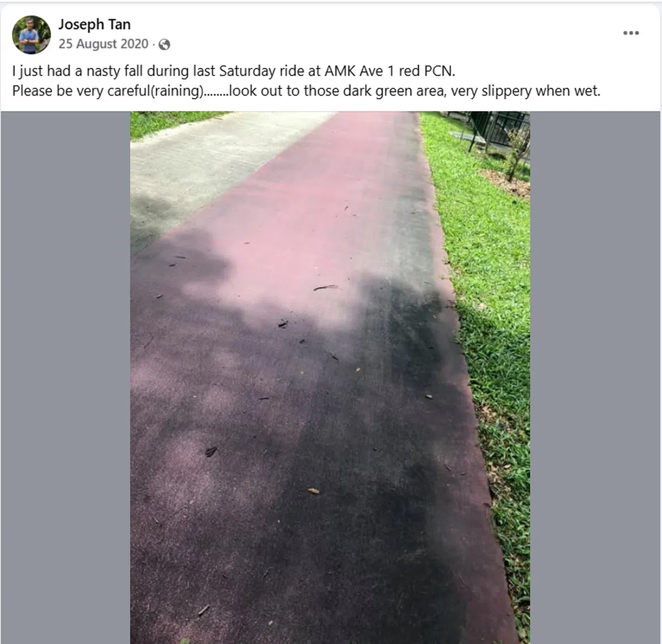Screen dimensions: 662x644
Task: Click the 'Please be very careful' text line
Action: point(306,91)
